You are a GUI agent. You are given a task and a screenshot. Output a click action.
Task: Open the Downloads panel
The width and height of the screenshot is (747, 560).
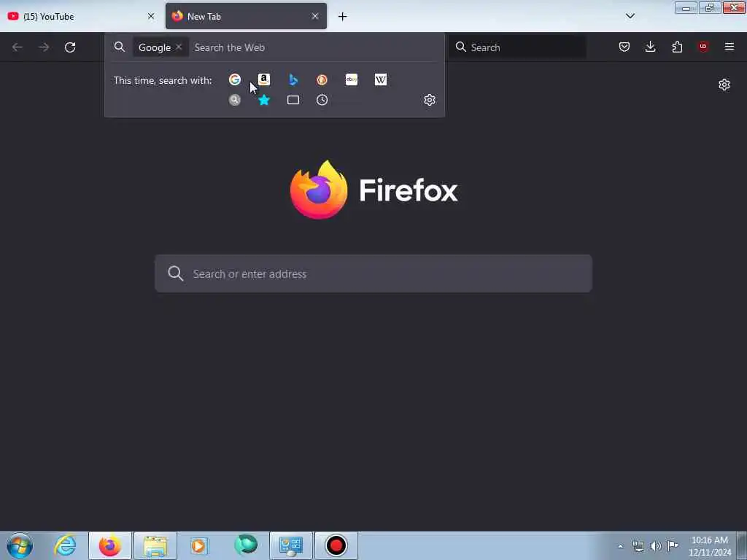point(650,47)
